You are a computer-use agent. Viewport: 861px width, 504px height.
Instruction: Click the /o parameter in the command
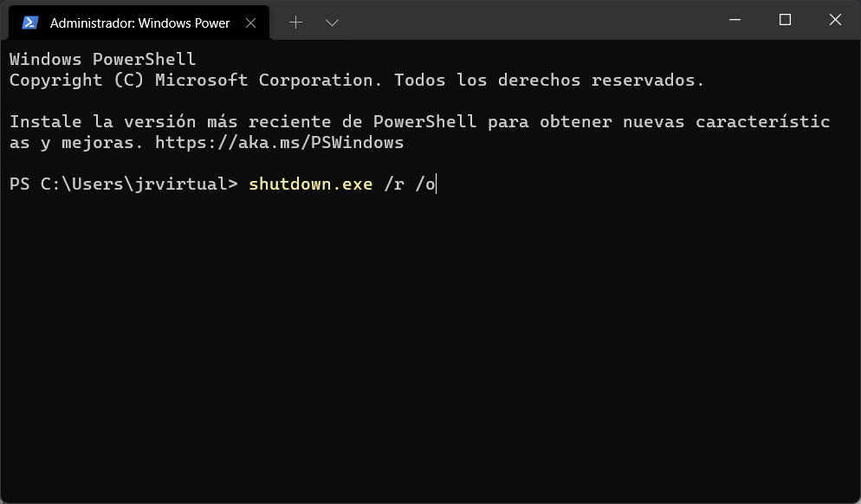click(424, 184)
